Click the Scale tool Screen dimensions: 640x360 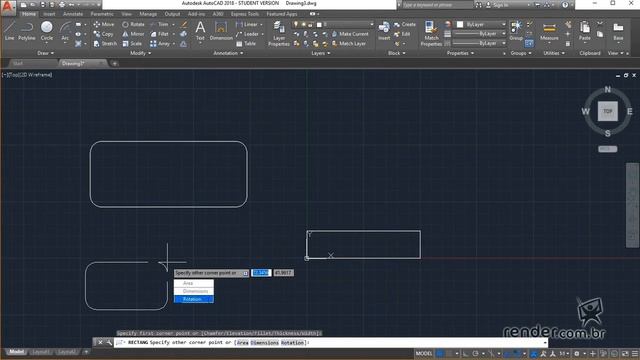[132, 44]
